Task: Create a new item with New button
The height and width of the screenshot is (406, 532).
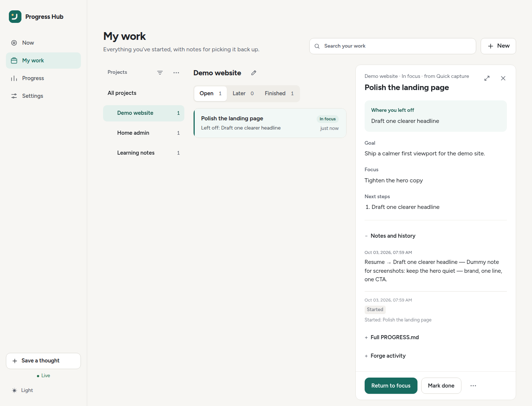Action: pos(498,46)
